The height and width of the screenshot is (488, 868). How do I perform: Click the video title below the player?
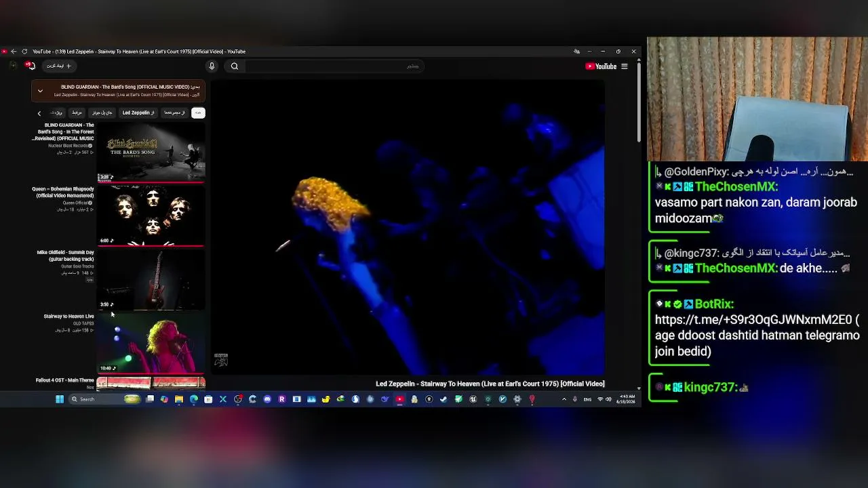[490, 384]
